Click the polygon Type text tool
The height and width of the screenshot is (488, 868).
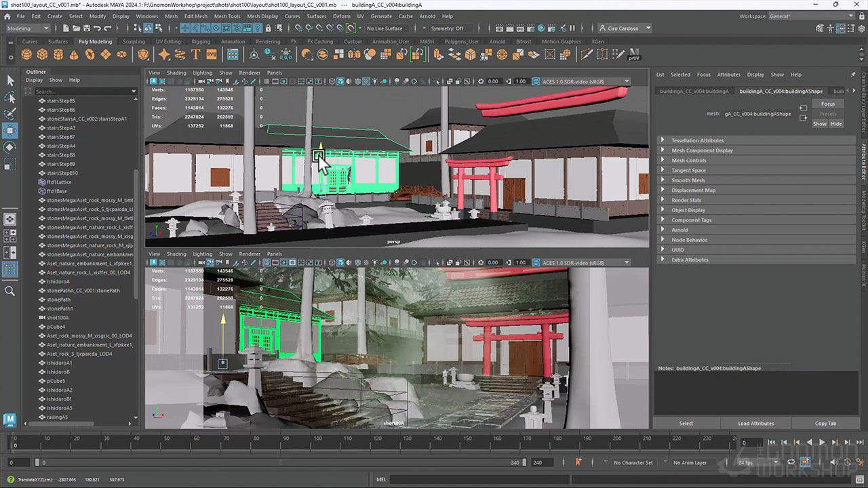click(x=195, y=54)
